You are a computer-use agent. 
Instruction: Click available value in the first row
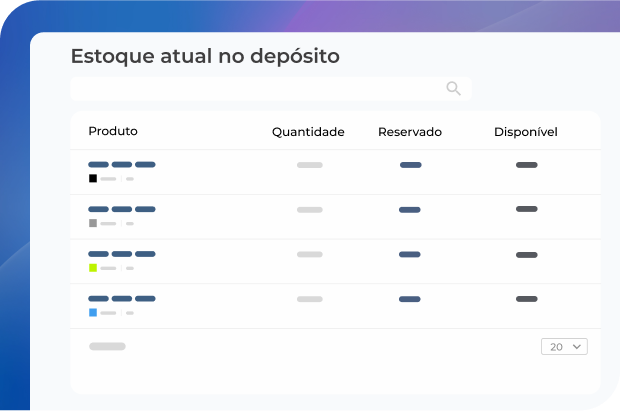pyautogui.click(x=526, y=165)
